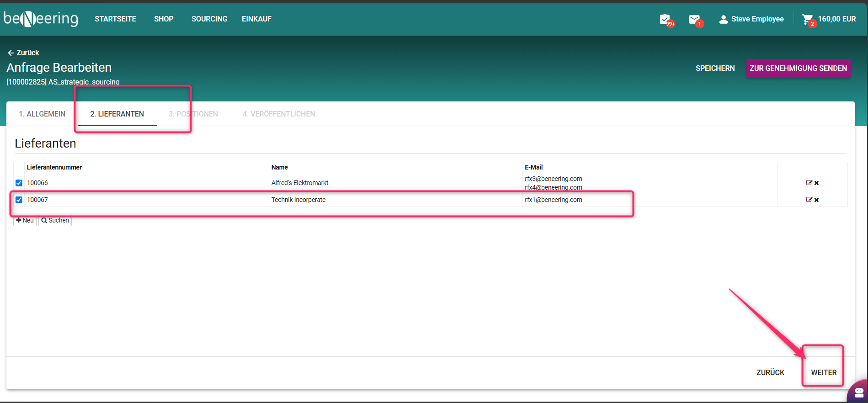Uncheck supplier 100067 checkbox
The width and height of the screenshot is (868, 403).
click(19, 200)
